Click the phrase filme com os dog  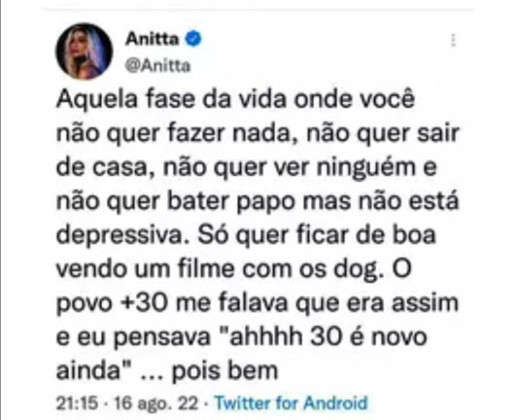click(278, 269)
